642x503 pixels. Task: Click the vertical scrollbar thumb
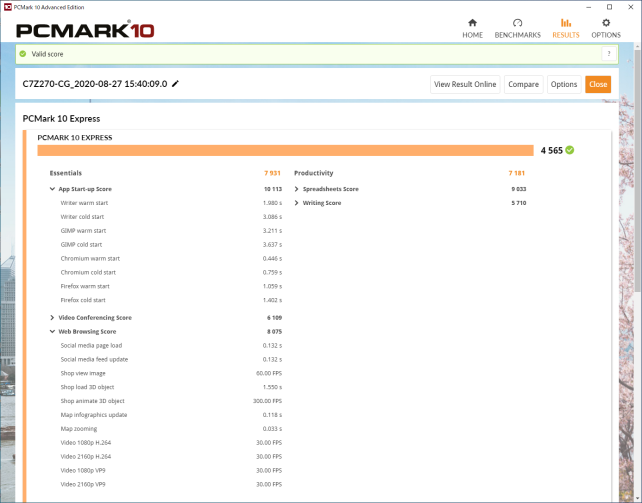click(637, 172)
